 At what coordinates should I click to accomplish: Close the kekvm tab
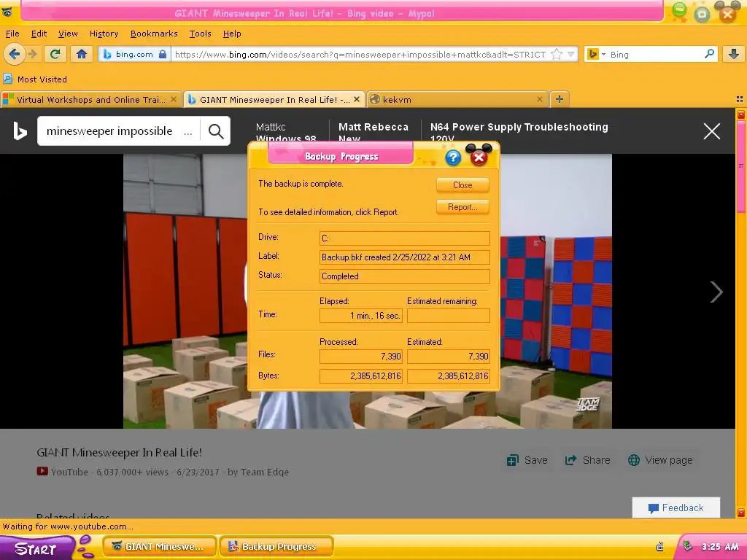pyautogui.click(x=539, y=99)
